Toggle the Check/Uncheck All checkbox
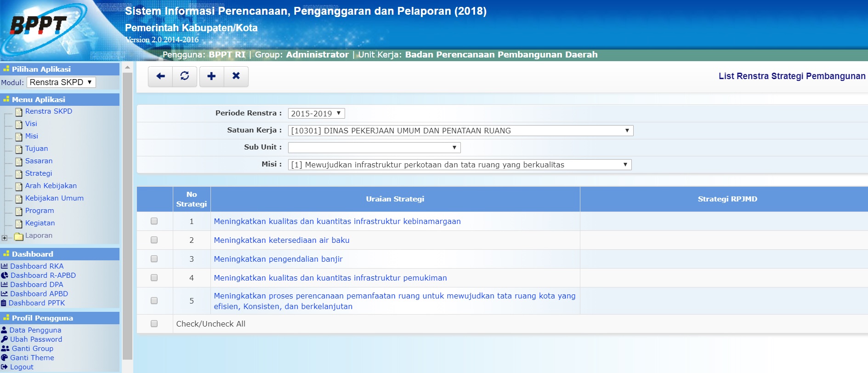The height and width of the screenshot is (373, 868). pos(154,324)
